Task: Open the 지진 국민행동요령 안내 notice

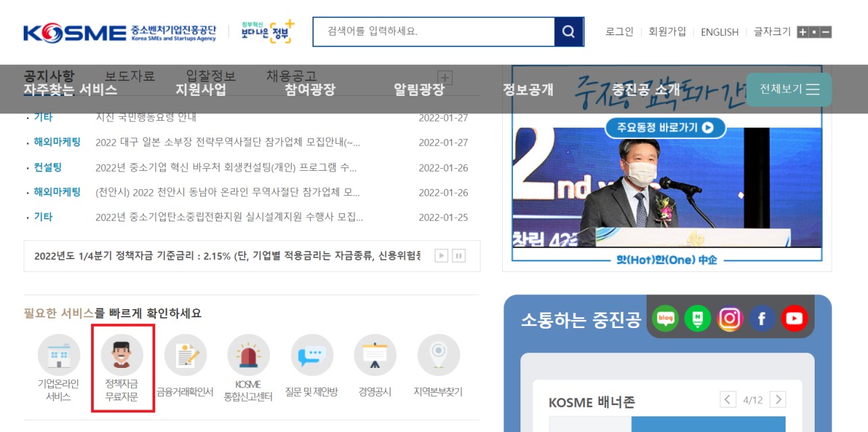Action: [146, 117]
